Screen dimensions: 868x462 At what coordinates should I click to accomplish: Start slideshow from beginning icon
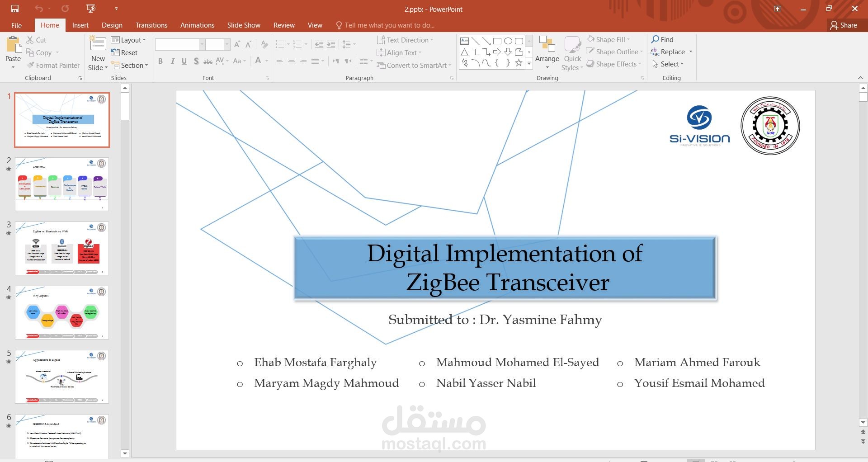91,9
